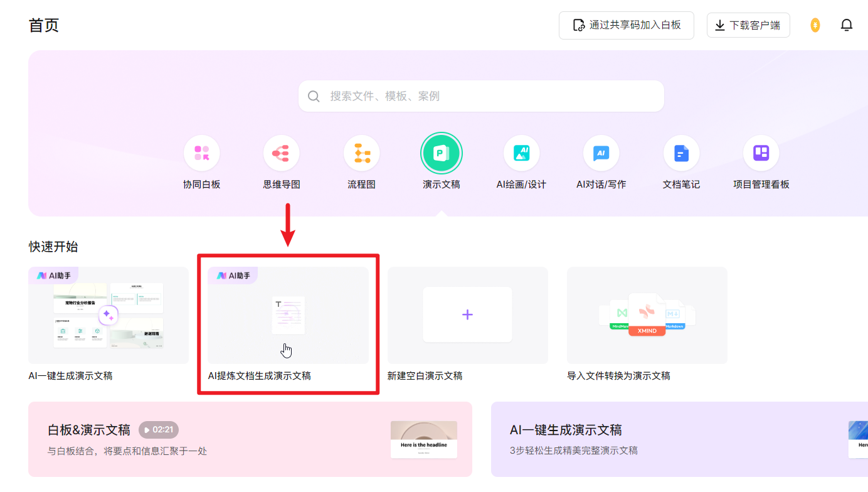Open the AI绘画/设计 icon
Image resolution: width=868 pixels, height=492 pixels.
pyautogui.click(x=521, y=153)
